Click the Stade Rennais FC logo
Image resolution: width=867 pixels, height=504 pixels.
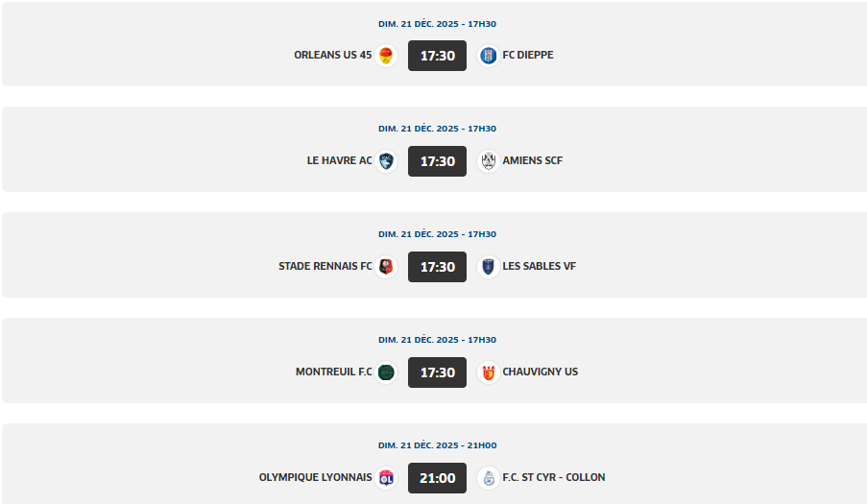[x=386, y=267]
